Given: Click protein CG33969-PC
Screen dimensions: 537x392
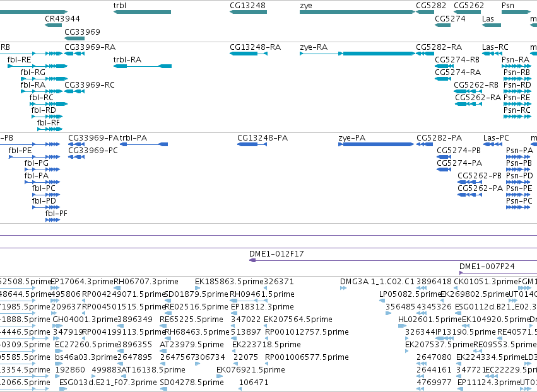Looking at the screenshot, I should [x=76, y=157].
